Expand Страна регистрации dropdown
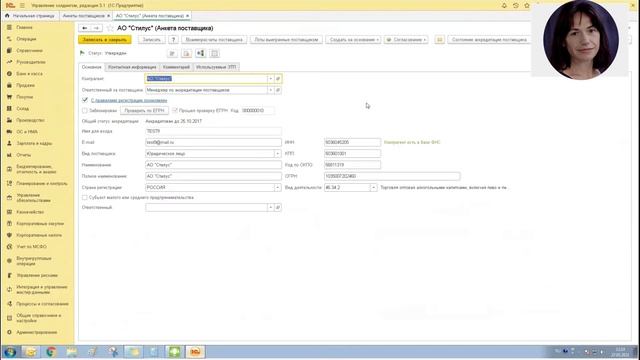The image size is (640, 360). [278, 188]
